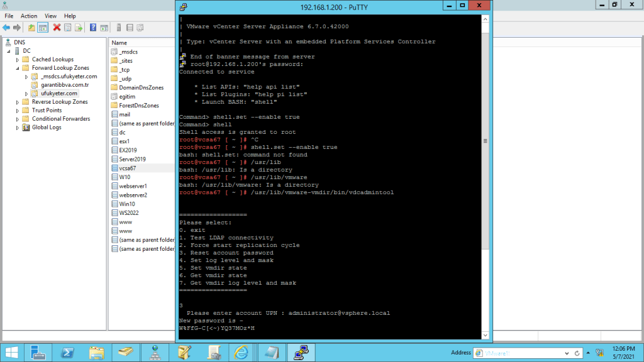Click the refresh icon beside Address box
This screenshot has width=644, height=362.
click(577, 353)
